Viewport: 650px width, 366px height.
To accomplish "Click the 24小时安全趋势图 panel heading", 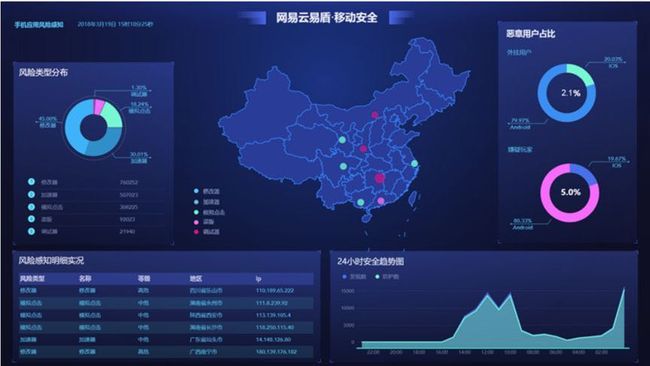I will [370, 261].
